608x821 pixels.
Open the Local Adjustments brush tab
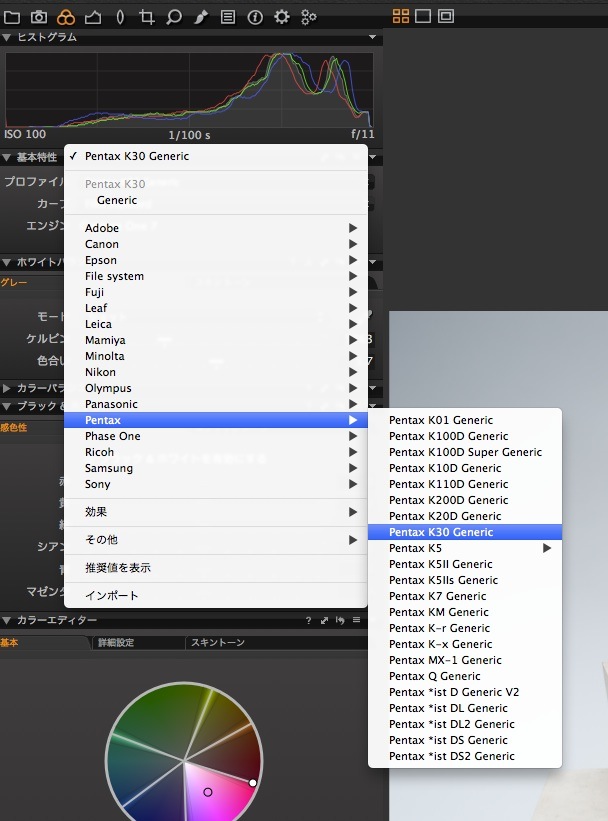pos(201,17)
